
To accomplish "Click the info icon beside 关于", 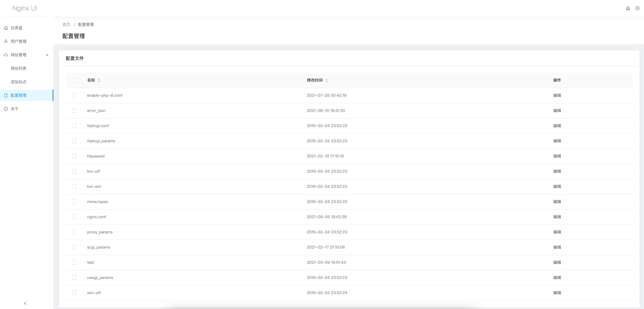I will (x=6, y=109).
